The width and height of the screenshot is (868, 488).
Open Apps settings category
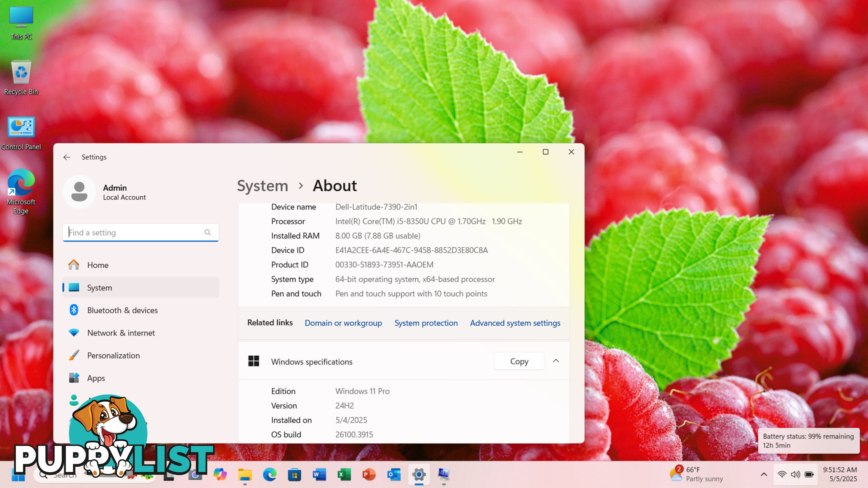tap(141, 378)
